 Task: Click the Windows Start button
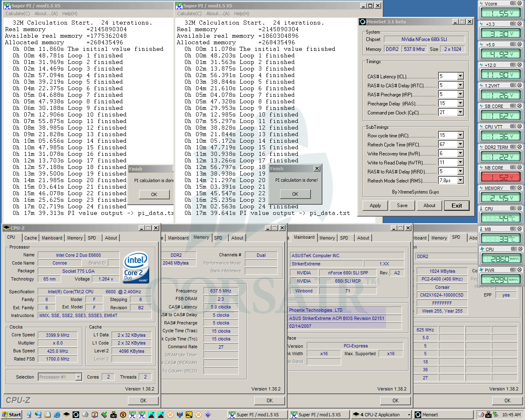(11, 415)
